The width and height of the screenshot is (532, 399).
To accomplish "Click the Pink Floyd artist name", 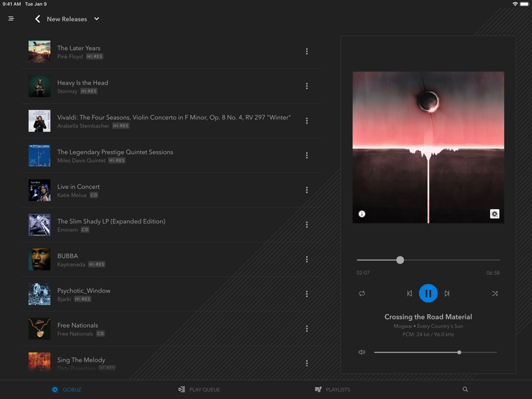I will click(70, 56).
